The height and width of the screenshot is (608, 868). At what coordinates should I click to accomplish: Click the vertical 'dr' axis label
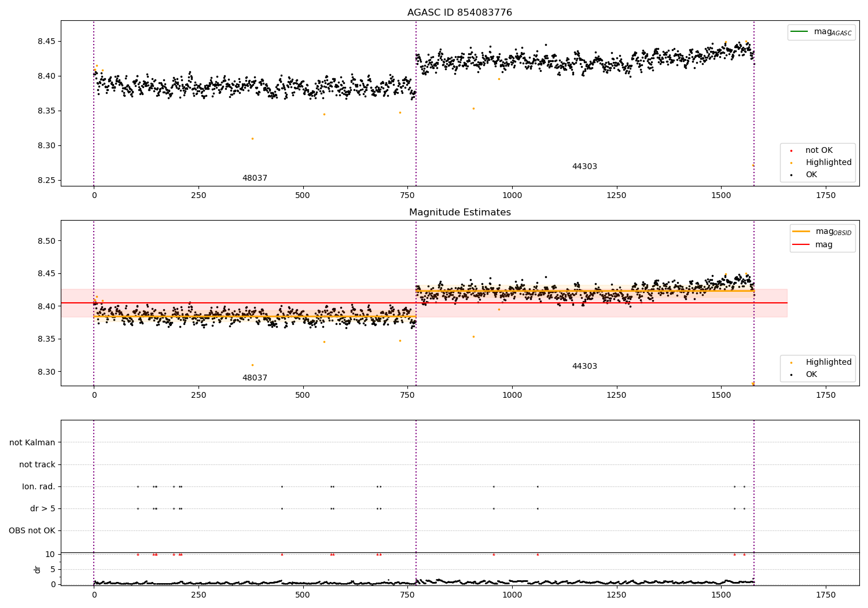coord(38,569)
